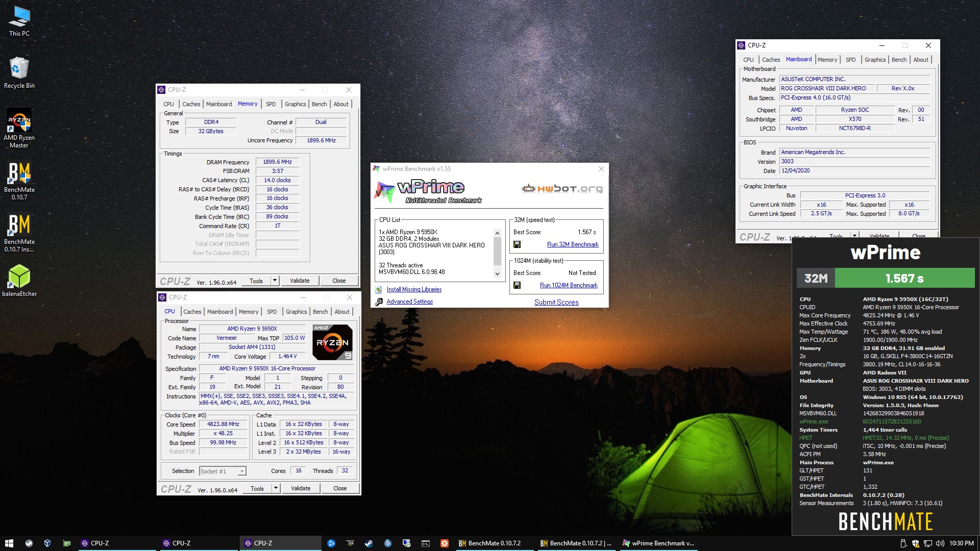The height and width of the screenshot is (551, 980).
Task: Click DRAM Frequency value 1899.6 MHz
Action: [277, 162]
